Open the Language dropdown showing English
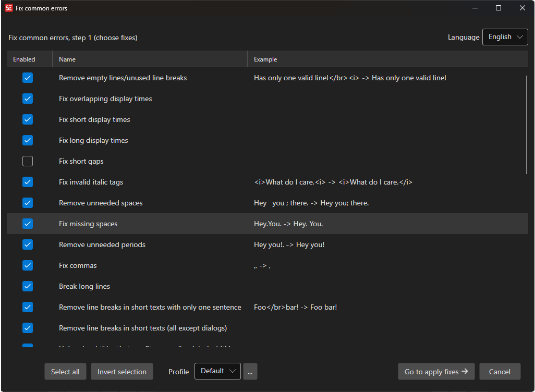Image resolution: width=535 pixels, height=392 pixels. (x=505, y=37)
